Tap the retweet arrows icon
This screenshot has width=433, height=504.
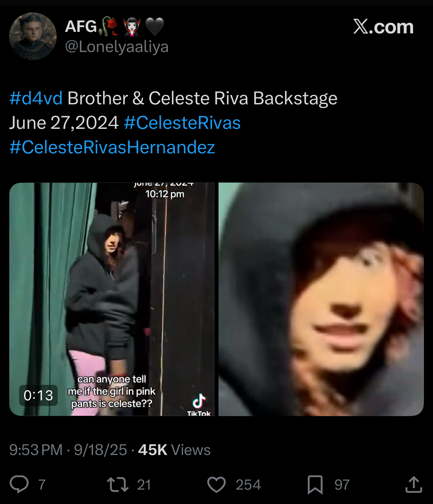[117, 485]
